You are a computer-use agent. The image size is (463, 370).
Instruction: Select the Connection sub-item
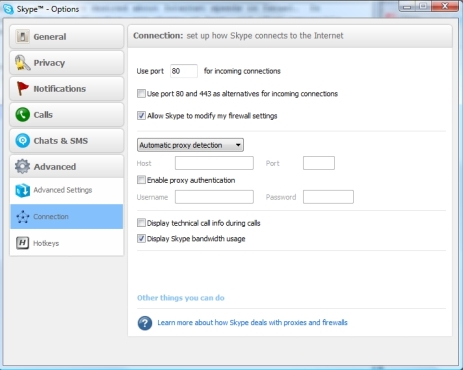pyautogui.click(x=67, y=217)
